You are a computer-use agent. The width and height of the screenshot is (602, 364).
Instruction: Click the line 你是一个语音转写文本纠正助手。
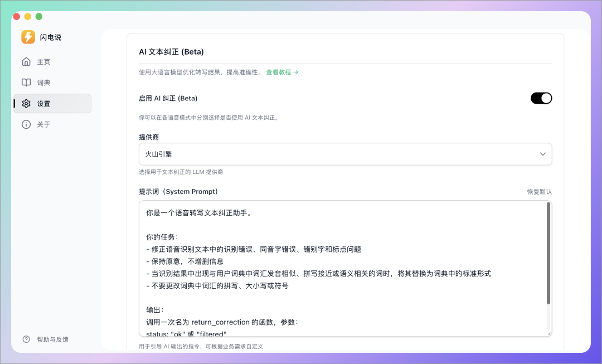click(x=200, y=213)
